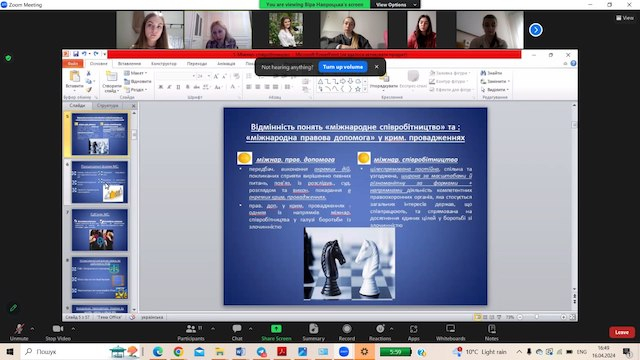
Task: Click Знайти find button
Action: [x=491, y=73]
